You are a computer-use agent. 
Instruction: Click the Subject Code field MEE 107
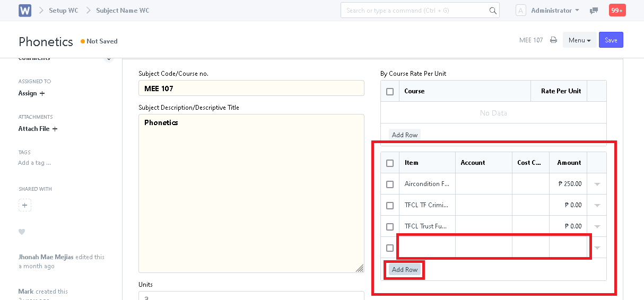tap(251, 89)
